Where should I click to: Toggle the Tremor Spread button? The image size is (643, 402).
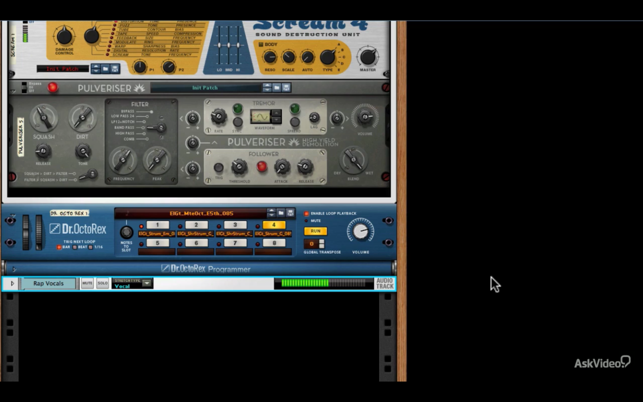[x=294, y=122]
